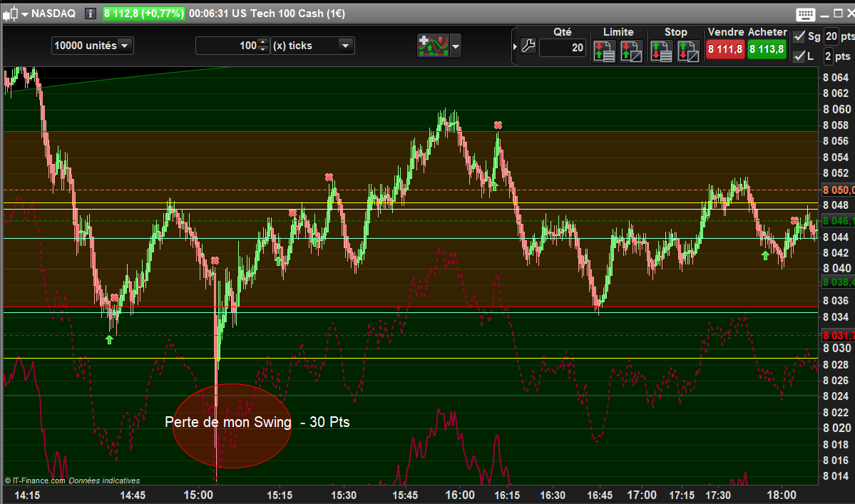Click the 14:15 time axis label
The image size is (855, 504).
26,495
